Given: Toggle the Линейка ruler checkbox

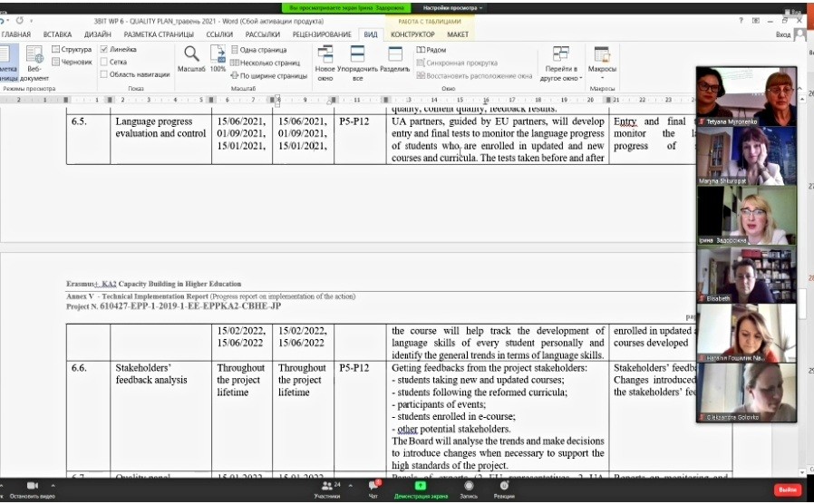Looking at the screenshot, I should [105, 49].
